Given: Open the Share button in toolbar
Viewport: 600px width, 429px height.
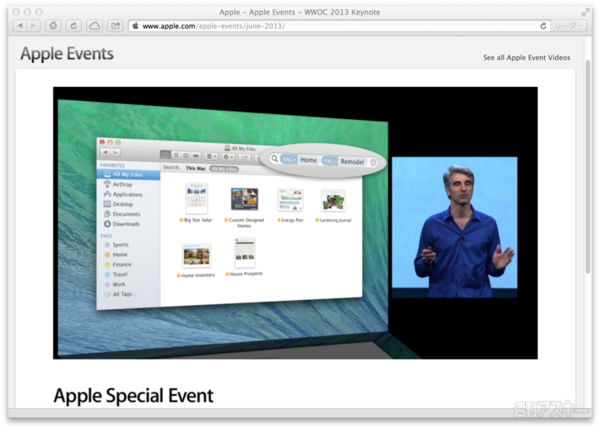Looking at the screenshot, I should (115, 26).
